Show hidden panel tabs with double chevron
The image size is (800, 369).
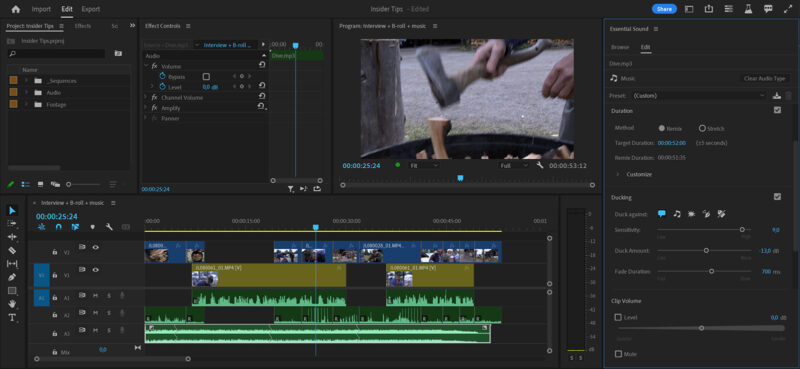tap(132, 25)
